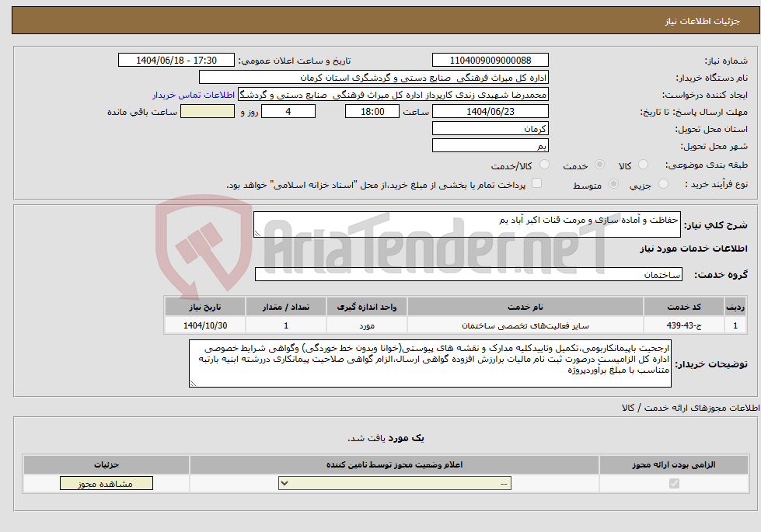761x532 pixels.
Task: Click the مشاهده مجوز button
Action: tap(106, 483)
